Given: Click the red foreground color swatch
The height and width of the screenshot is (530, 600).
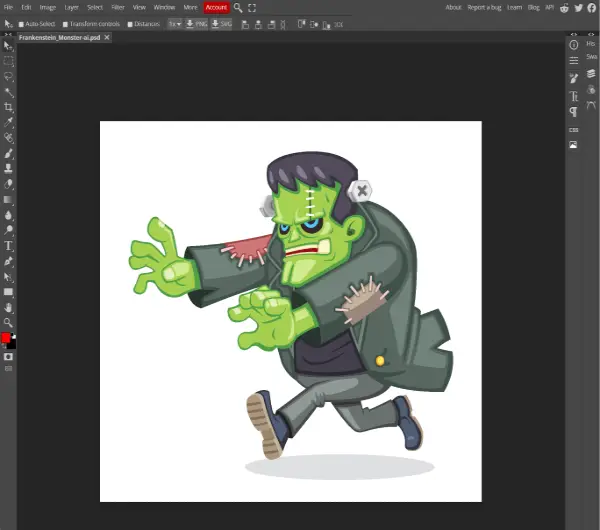Looking at the screenshot, I should [6, 338].
